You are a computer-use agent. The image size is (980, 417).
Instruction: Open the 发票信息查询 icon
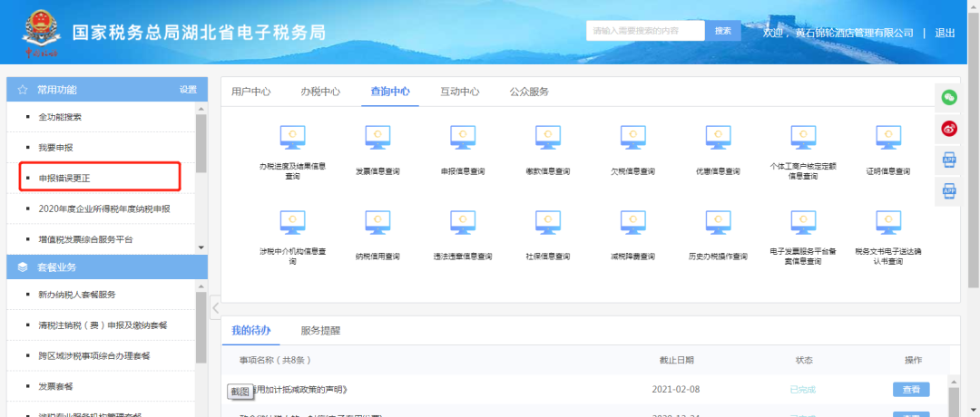pyautogui.click(x=377, y=138)
